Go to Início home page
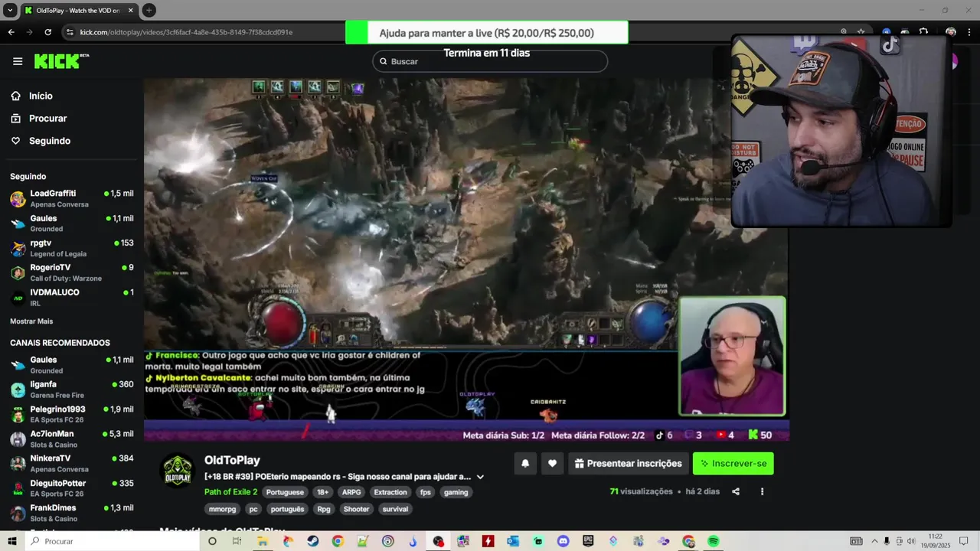The height and width of the screenshot is (551, 980). click(41, 96)
